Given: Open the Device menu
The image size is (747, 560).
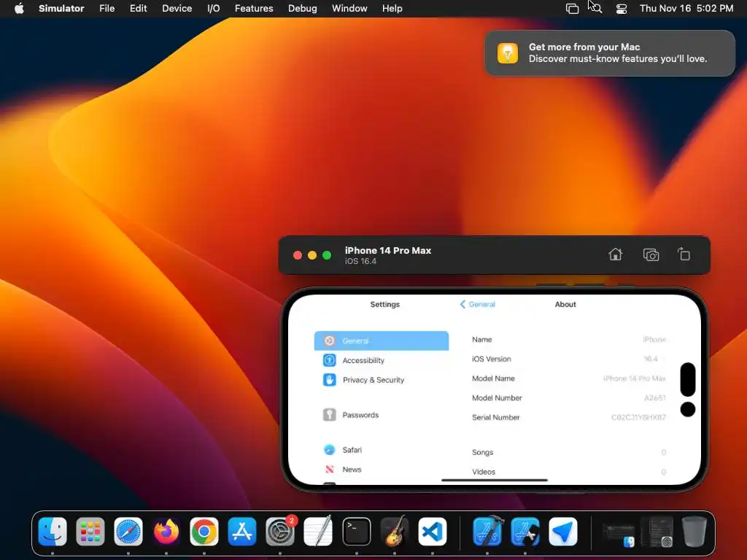Looking at the screenshot, I should [x=177, y=9].
